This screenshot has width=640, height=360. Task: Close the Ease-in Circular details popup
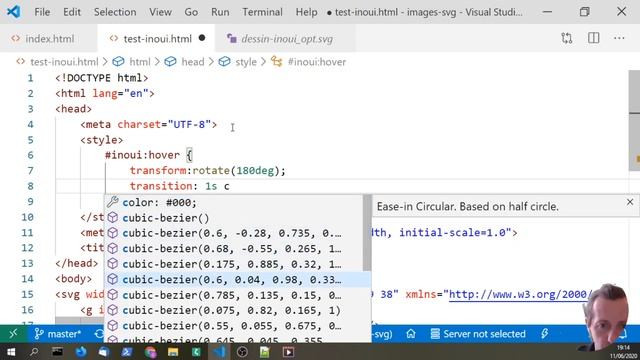(x=630, y=202)
